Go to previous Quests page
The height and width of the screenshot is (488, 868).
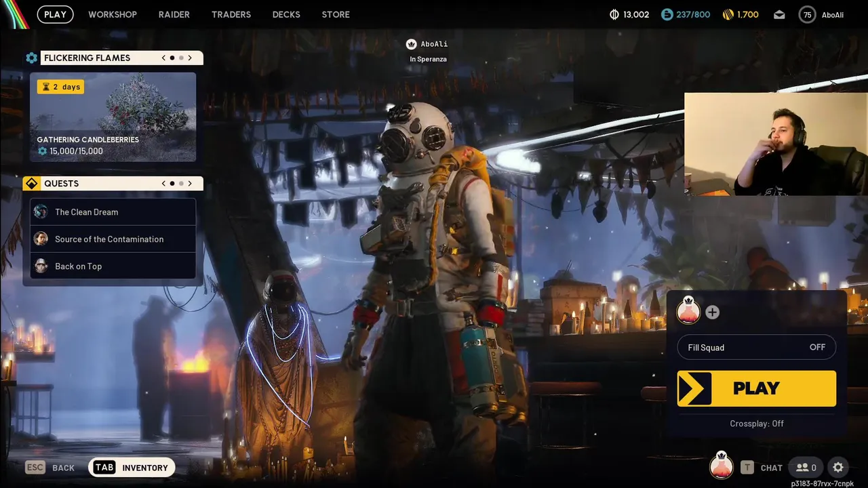pos(163,184)
